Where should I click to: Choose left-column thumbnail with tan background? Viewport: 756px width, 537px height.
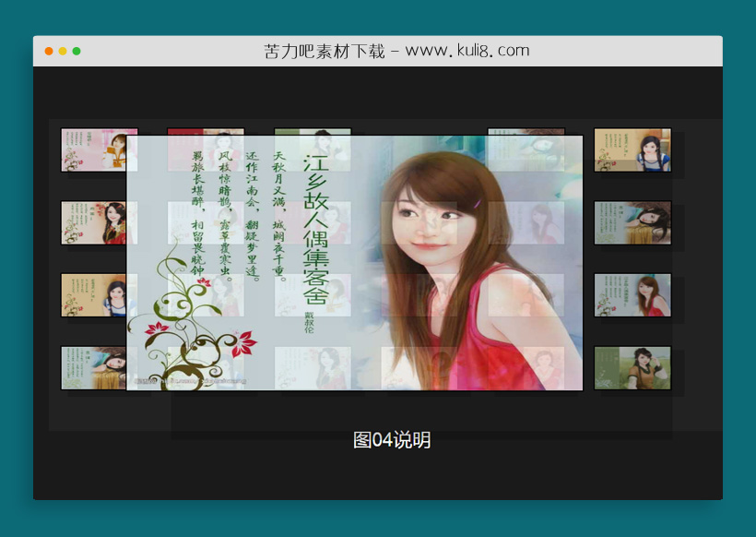point(93,295)
